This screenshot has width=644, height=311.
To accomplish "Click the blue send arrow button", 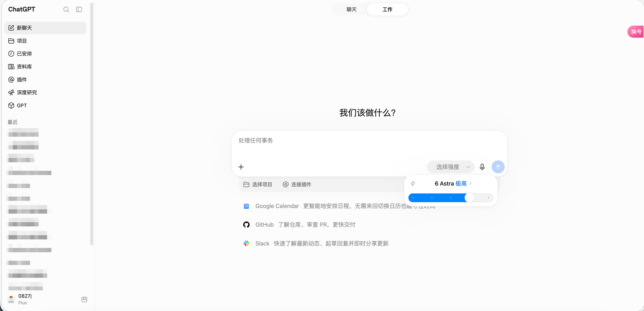I will click(x=498, y=167).
